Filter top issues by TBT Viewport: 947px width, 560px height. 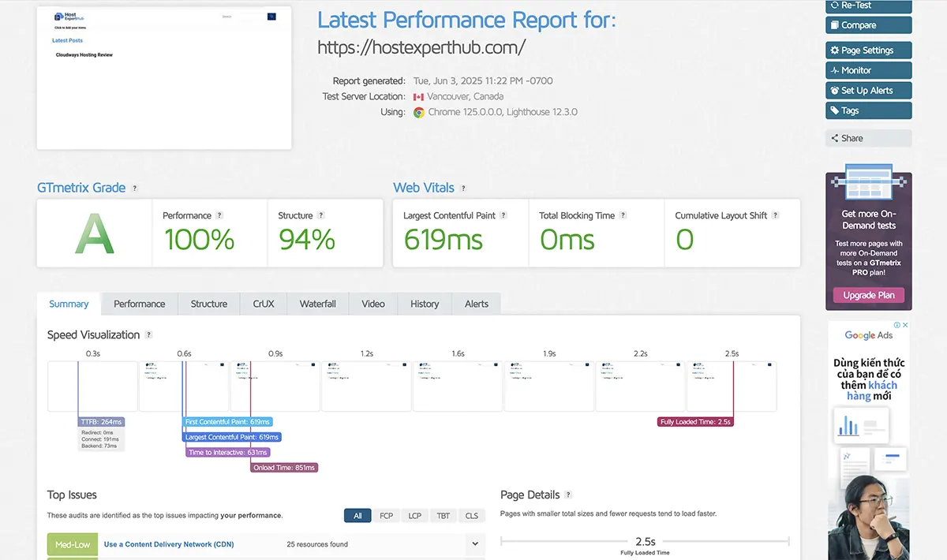(x=444, y=516)
